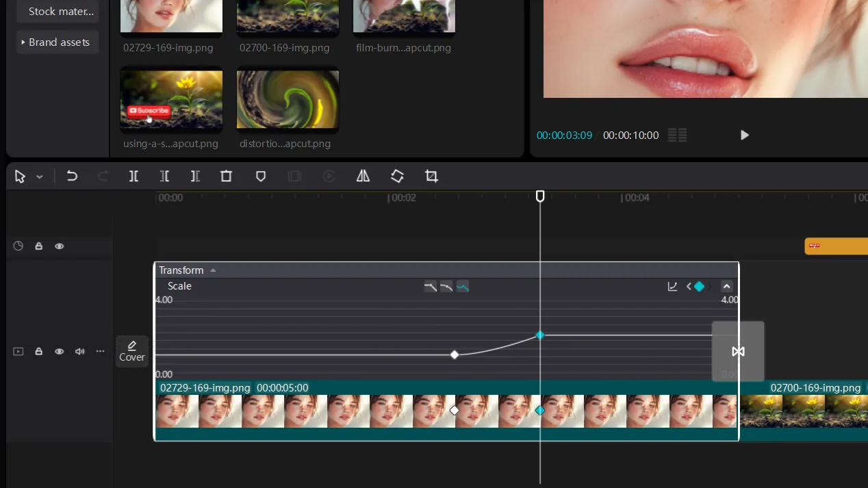
Task: Select the white keyframe diamond on the clip
Action: pyautogui.click(x=455, y=410)
